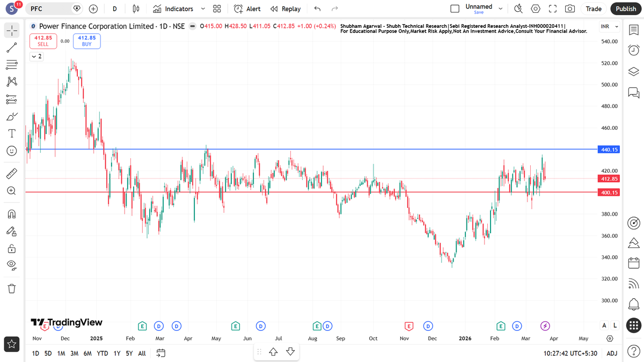644x362 pixels.
Task: Select the ruler measure tool
Action: (x=12, y=173)
